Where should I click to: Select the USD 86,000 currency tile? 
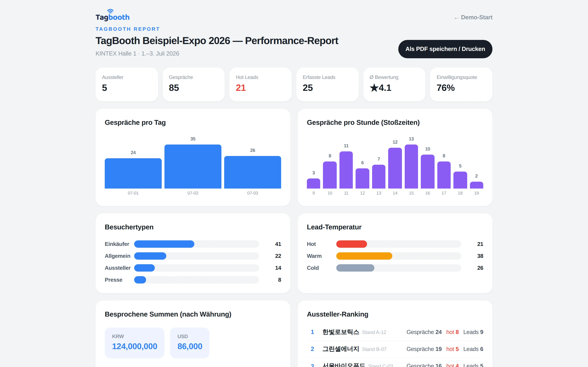coord(190,343)
